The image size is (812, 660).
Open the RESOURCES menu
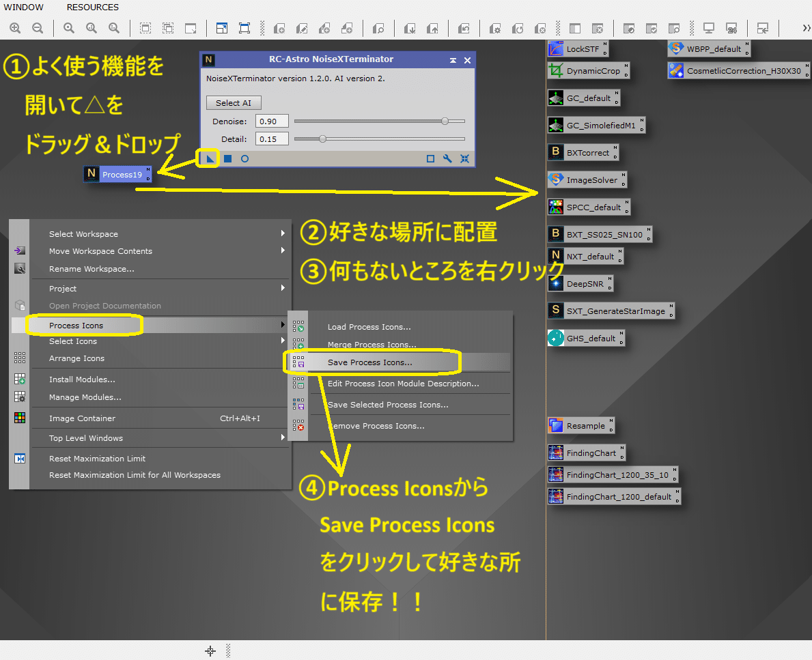(92, 8)
